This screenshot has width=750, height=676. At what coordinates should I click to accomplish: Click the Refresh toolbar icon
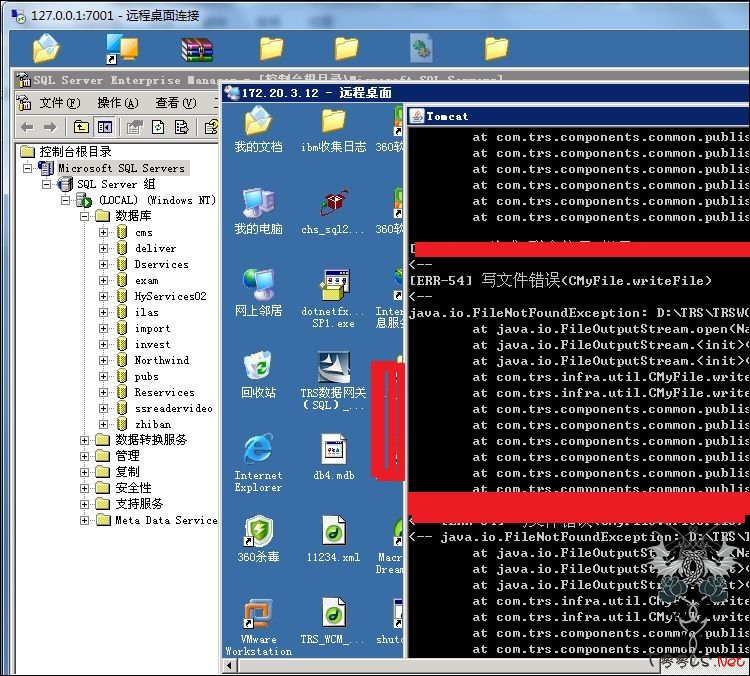click(158, 127)
